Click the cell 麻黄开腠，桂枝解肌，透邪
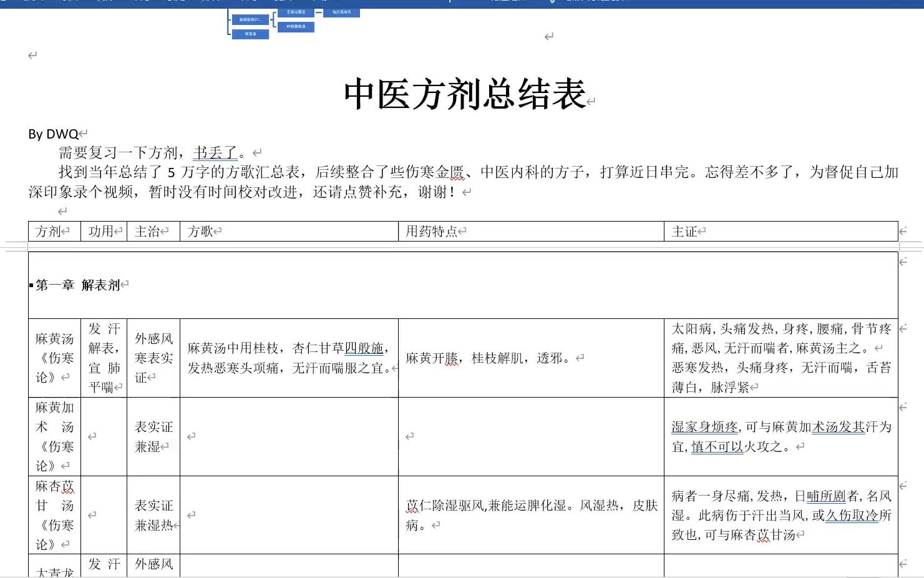 point(531,358)
